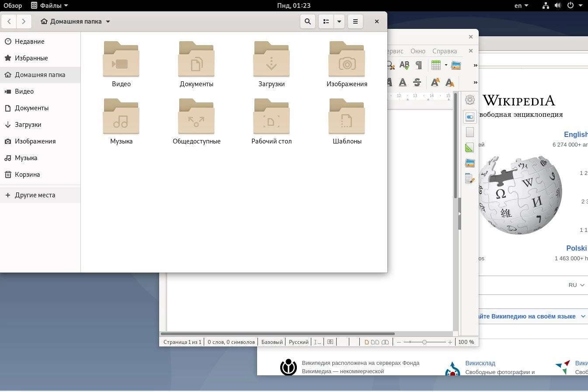The width and height of the screenshot is (588, 392).
Task: Open Файлы app menu in top bar
Action: coord(49,6)
